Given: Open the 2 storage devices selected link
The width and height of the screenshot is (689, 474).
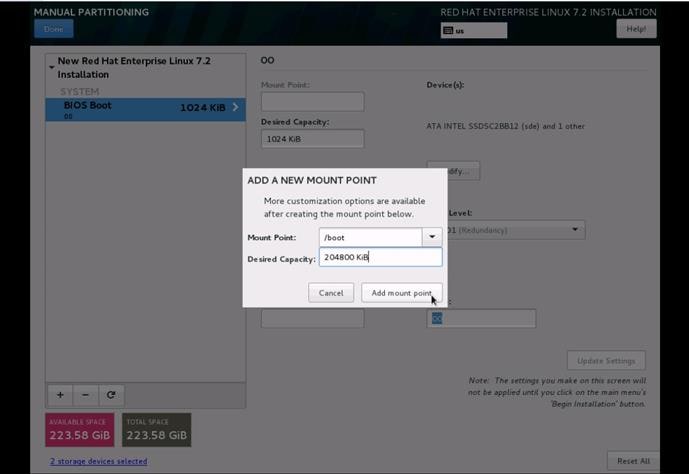Looking at the screenshot, I should tap(98, 461).
